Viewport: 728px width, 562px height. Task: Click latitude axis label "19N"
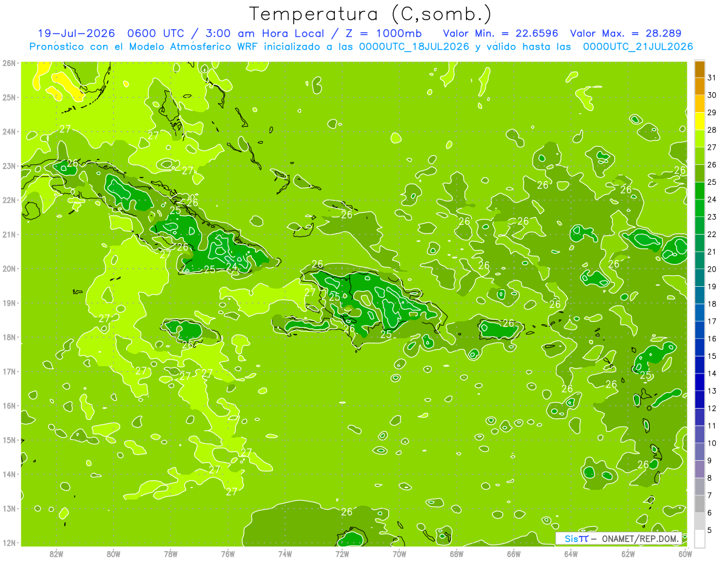[x=9, y=303]
